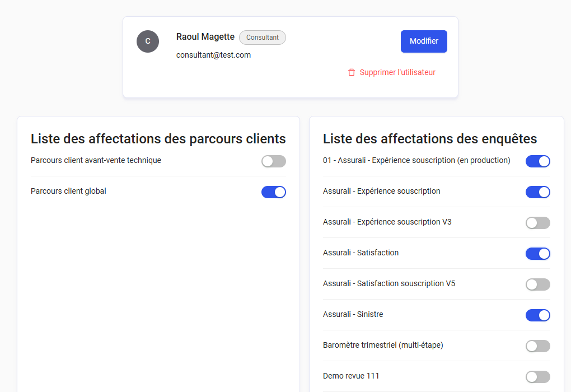Click the Raoul Magette user name

coord(205,37)
